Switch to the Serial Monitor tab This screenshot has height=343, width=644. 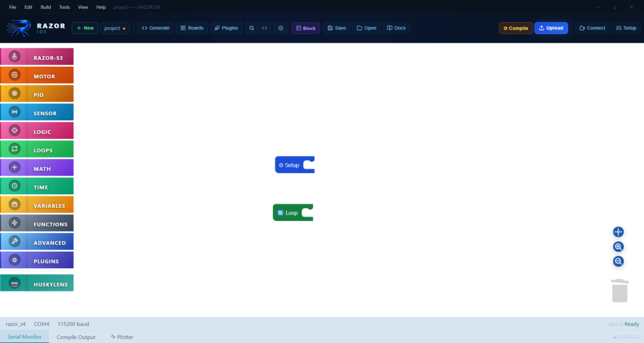[x=25, y=337]
